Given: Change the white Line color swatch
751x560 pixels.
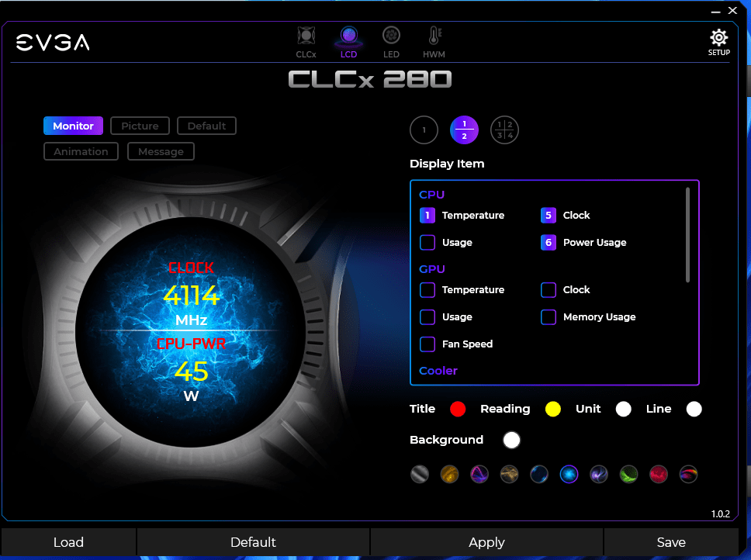Looking at the screenshot, I should pyautogui.click(x=694, y=410).
